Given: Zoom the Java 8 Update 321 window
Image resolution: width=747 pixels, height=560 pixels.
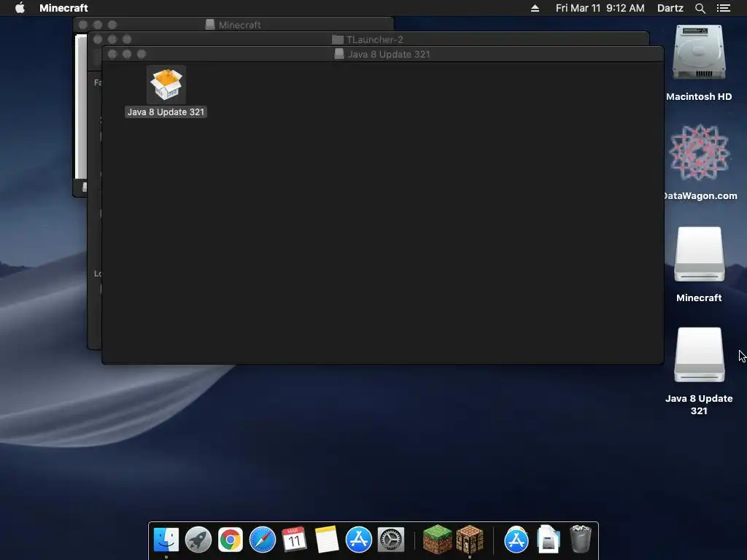Looking at the screenshot, I should click(x=142, y=54).
